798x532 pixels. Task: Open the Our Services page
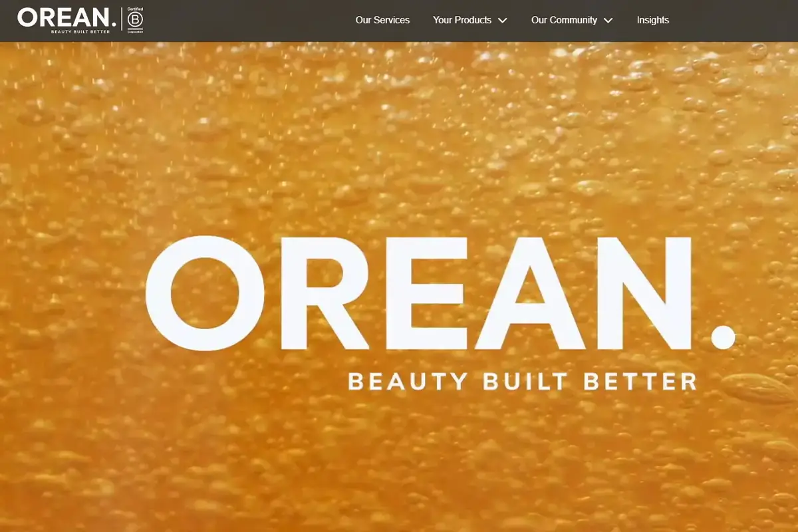[x=382, y=20]
